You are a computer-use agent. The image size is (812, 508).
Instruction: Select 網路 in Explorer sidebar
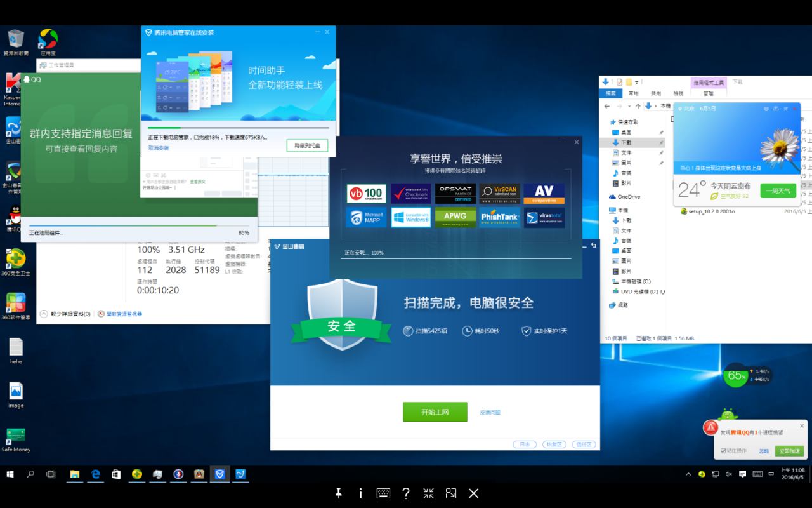[619, 305]
